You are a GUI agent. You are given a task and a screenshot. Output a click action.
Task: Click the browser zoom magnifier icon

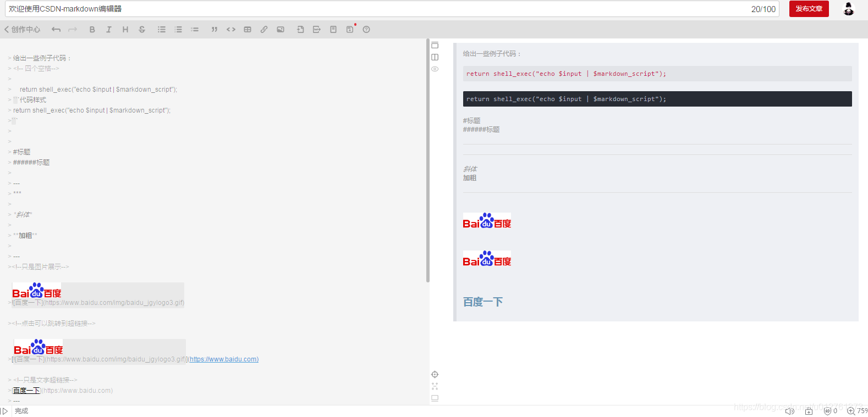[851, 411]
